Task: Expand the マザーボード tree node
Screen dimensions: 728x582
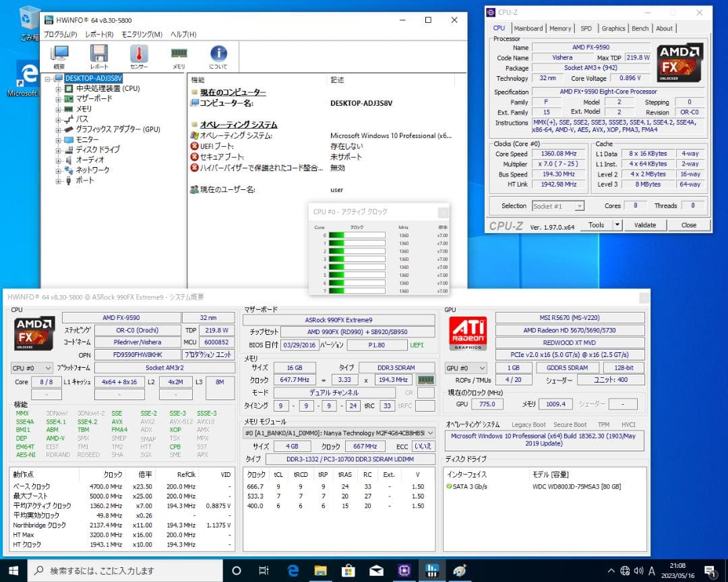Action: 59,98
